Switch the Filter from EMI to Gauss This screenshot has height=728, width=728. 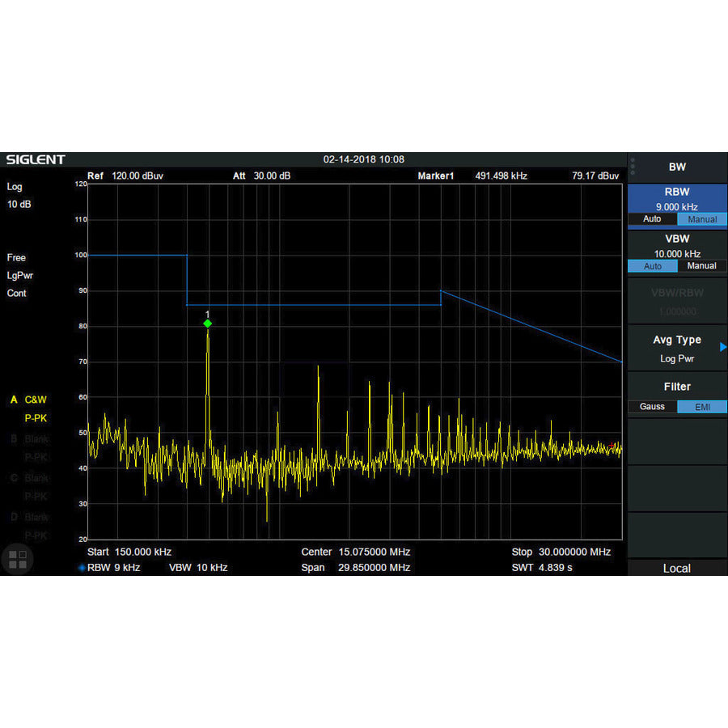coord(652,407)
